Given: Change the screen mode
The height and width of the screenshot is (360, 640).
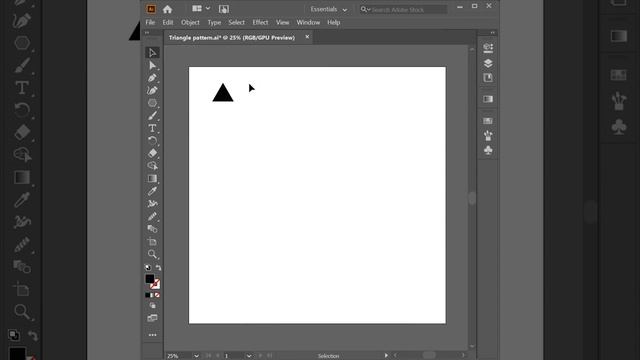Looking at the screenshot, I should (x=152, y=318).
